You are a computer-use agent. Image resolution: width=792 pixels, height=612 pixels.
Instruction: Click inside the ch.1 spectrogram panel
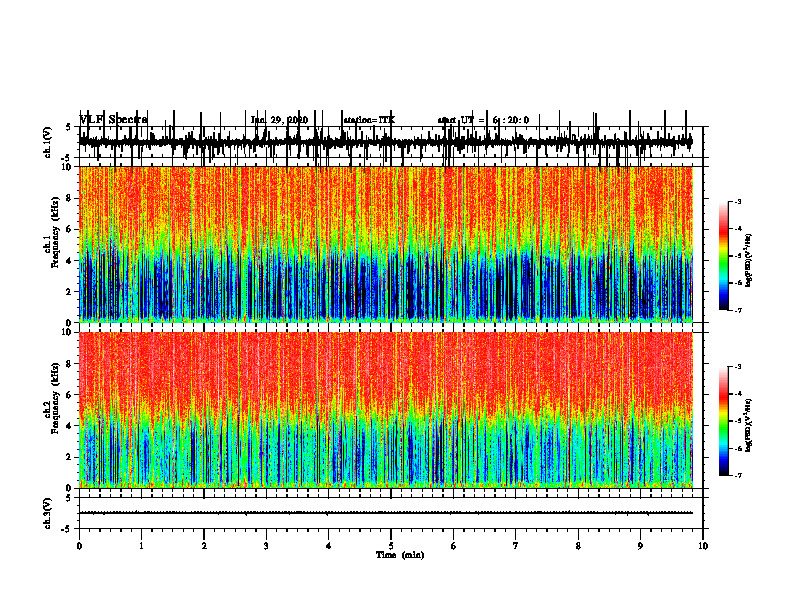tap(386, 244)
